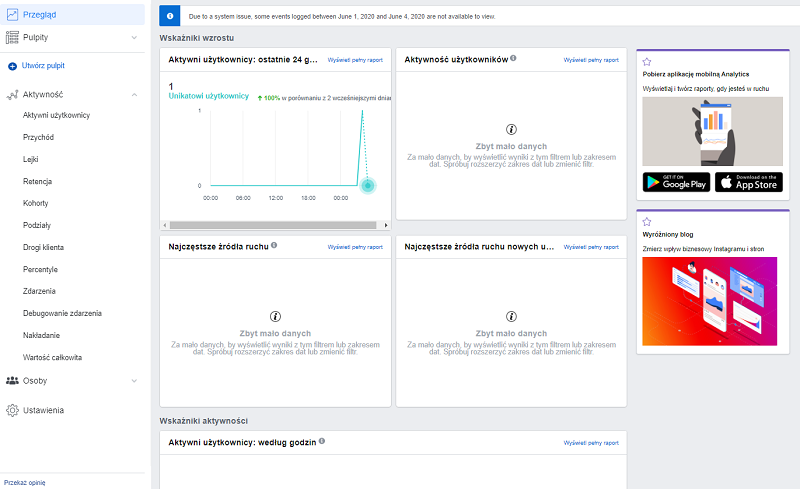800x489 pixels.
Task: Click Wyróżniony blog card title
Action: point(668,235)
